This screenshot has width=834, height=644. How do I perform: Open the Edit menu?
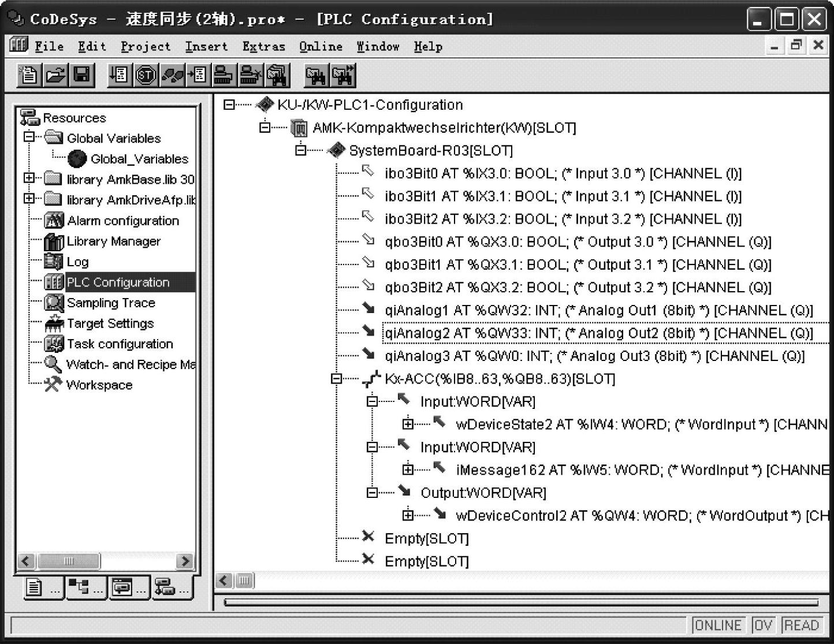92,46
